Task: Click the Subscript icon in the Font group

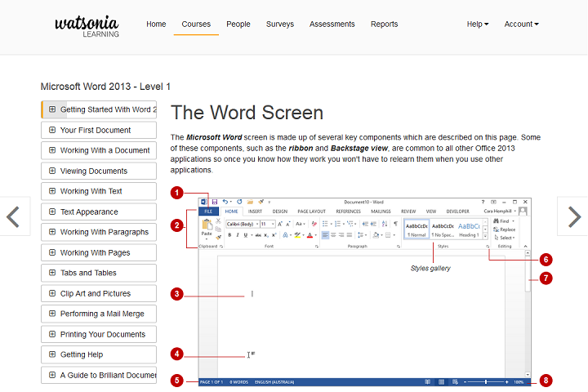Action: (x=266, y=235)
